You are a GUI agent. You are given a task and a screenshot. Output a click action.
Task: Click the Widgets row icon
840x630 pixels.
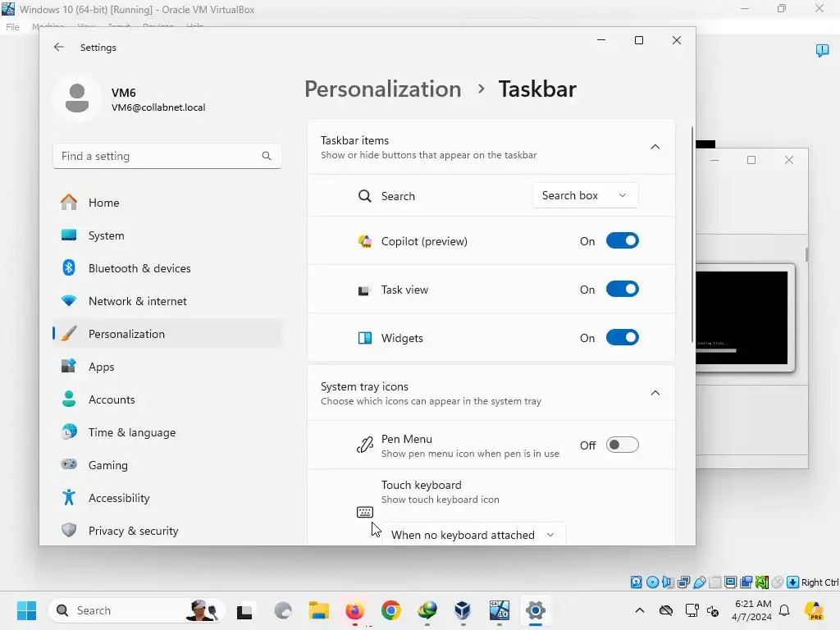click(365, 338)
